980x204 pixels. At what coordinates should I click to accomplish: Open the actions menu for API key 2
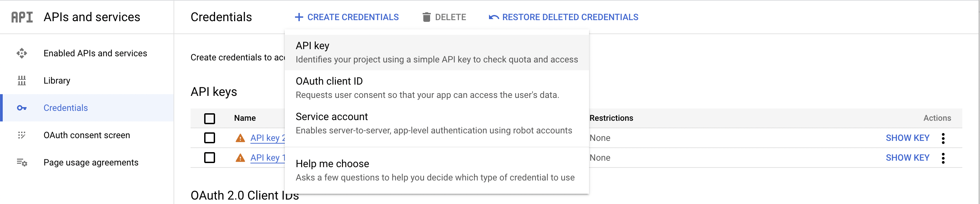tap(943, 138)
